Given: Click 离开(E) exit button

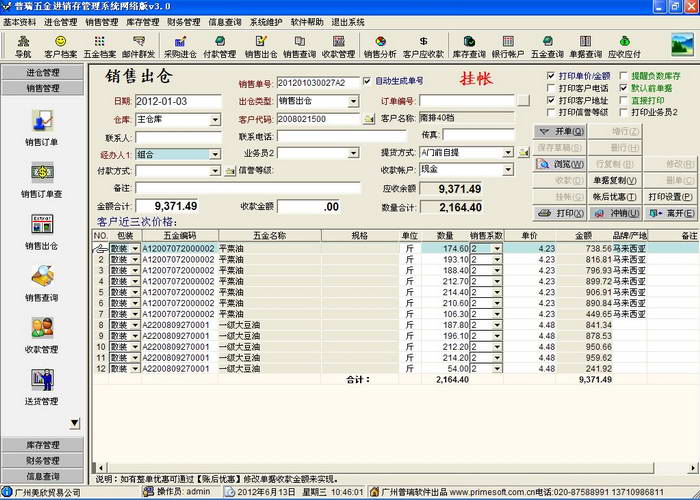Looking at the screenshot, I should 670,213.
